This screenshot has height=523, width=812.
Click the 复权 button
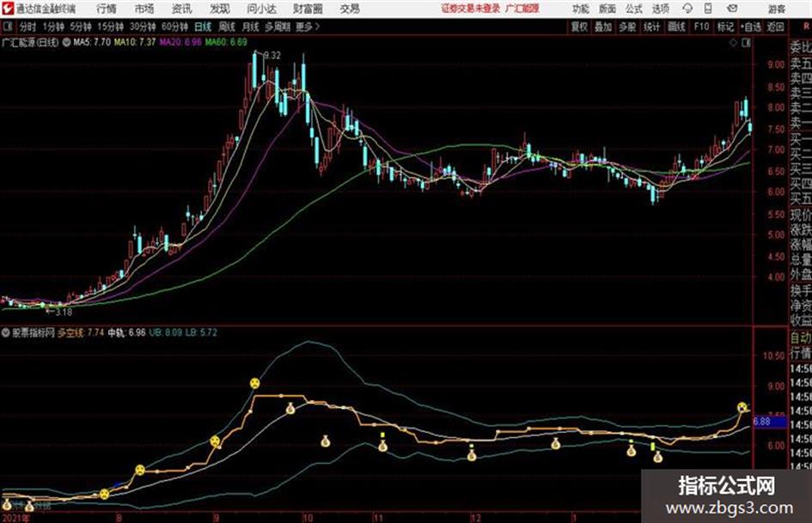pos(579,27)
